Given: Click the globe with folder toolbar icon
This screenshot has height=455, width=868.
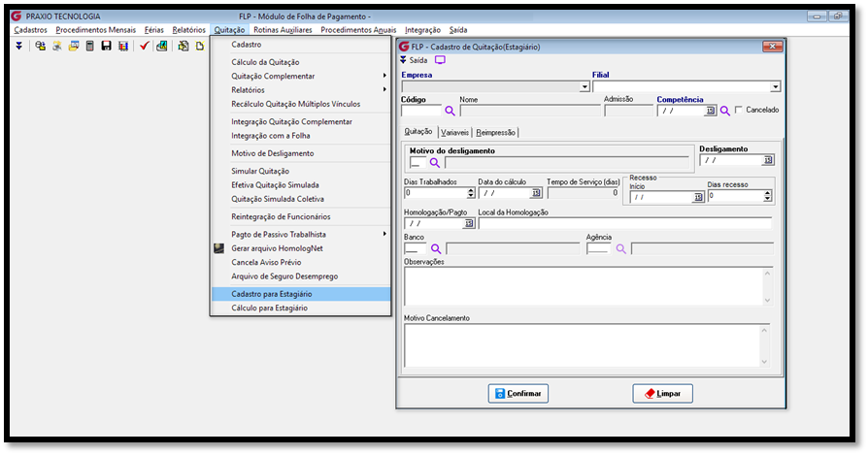Looking at the screenshot, I should click(40, 46).
